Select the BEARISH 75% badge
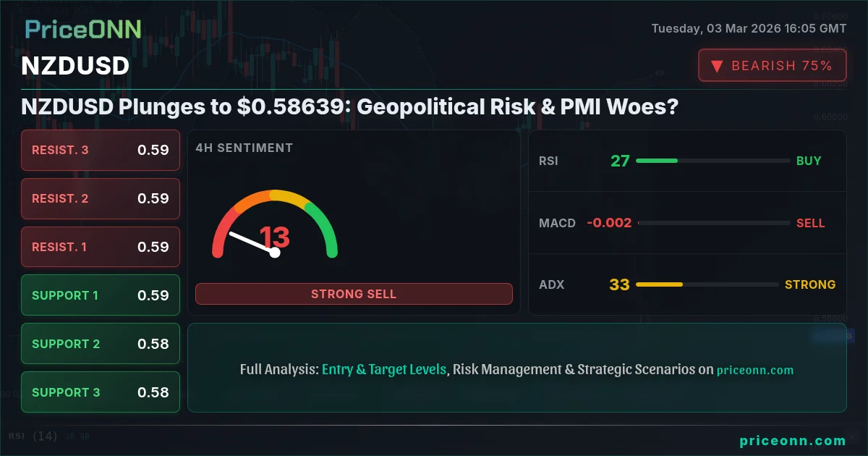 point(773,66)
